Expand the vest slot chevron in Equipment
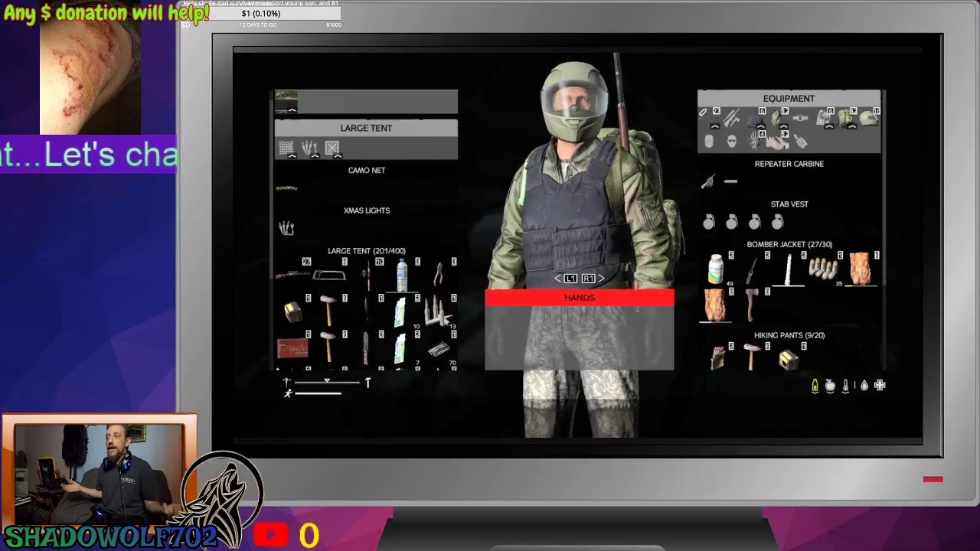 (x=783, y=126)
